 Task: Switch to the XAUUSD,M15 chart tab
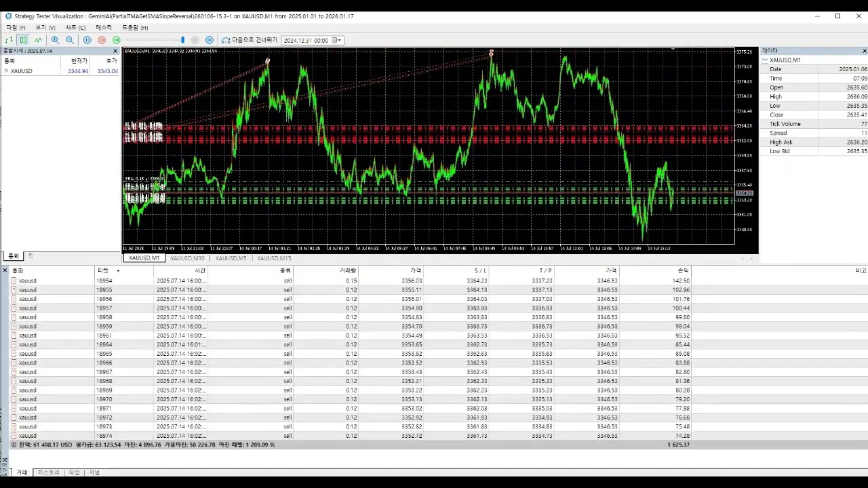pos(274,258)
